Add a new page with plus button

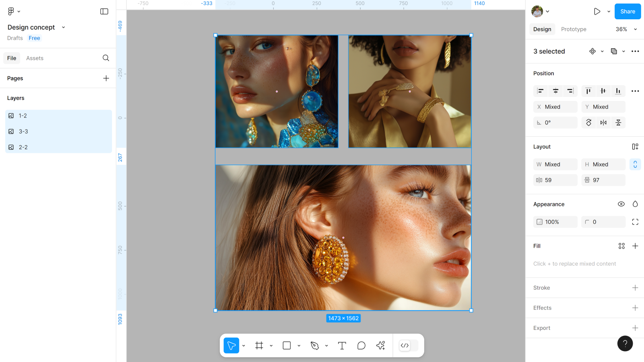pos(106,78)
